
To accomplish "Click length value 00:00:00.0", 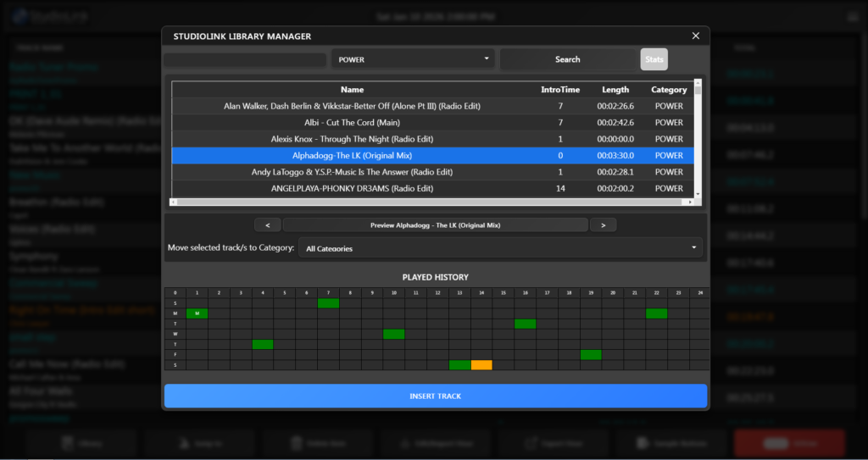I will click(615, 139).
